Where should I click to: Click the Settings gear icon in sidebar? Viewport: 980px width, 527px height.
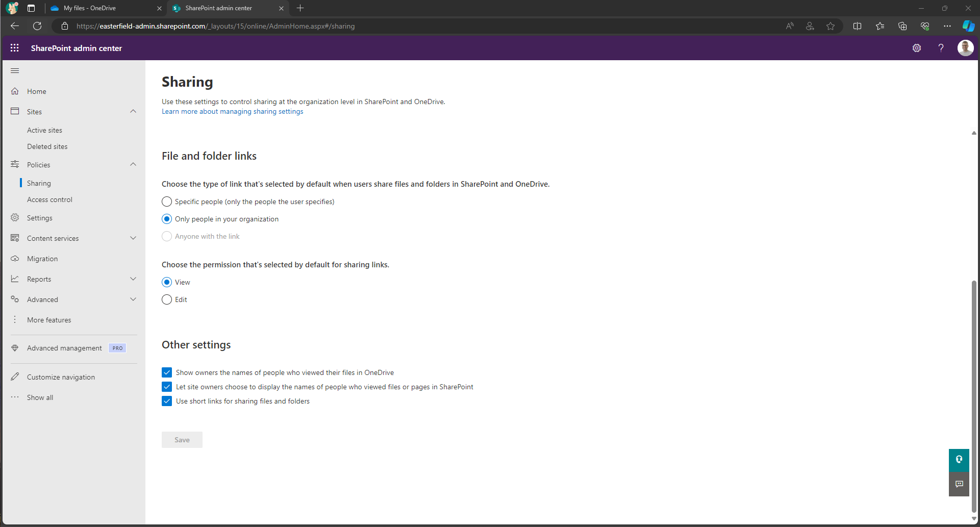pyautogui.click(x=15, y=218)
